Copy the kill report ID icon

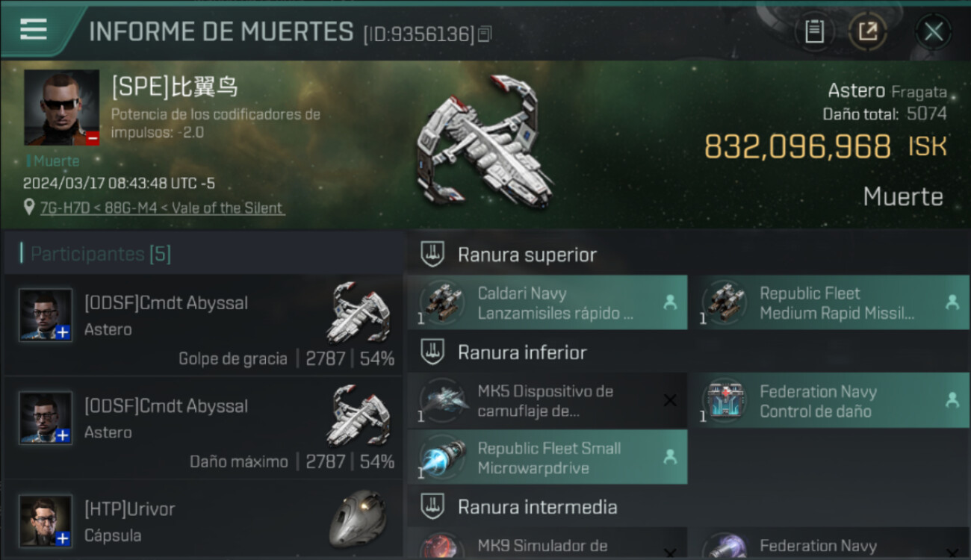(x=485, y=34)
